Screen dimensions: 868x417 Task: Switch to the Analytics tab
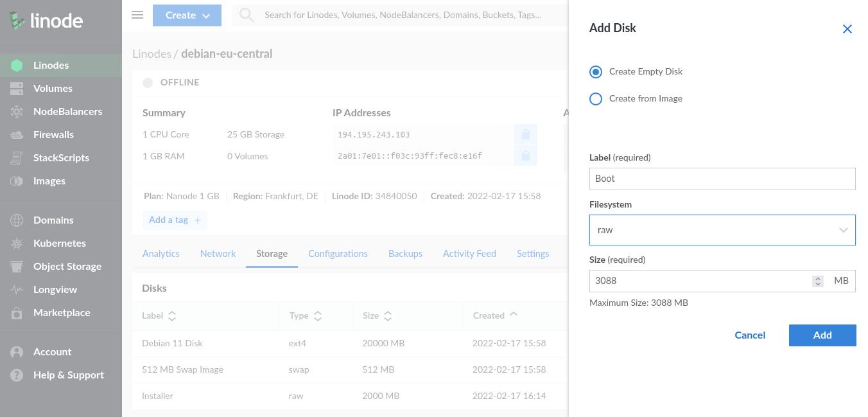click(161, 254)
